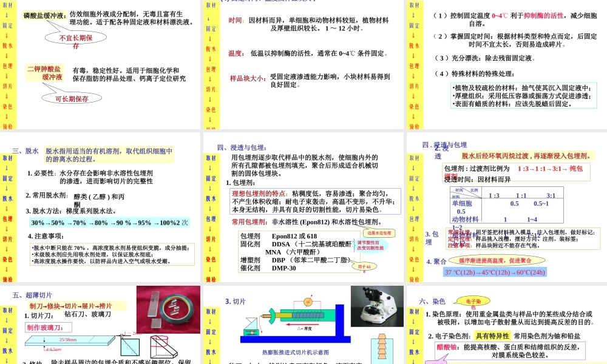607x364 pixels.
Task: Click the line （4）特殊材料的特殊处理
Action: 474,73
